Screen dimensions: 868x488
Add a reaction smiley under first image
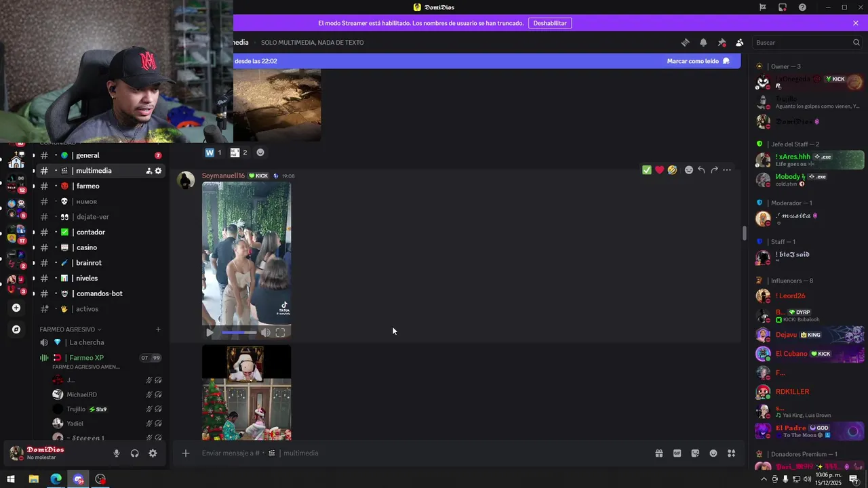[x=260, y=152]
